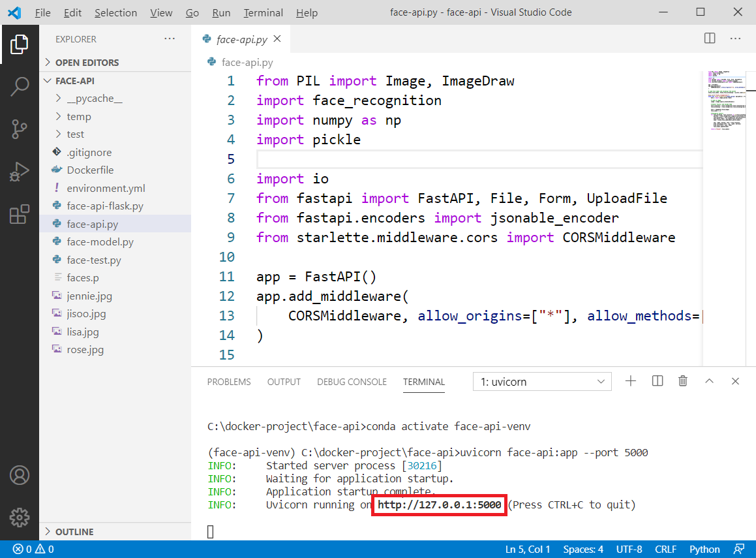Open the Search view in the sidebar

20,85
